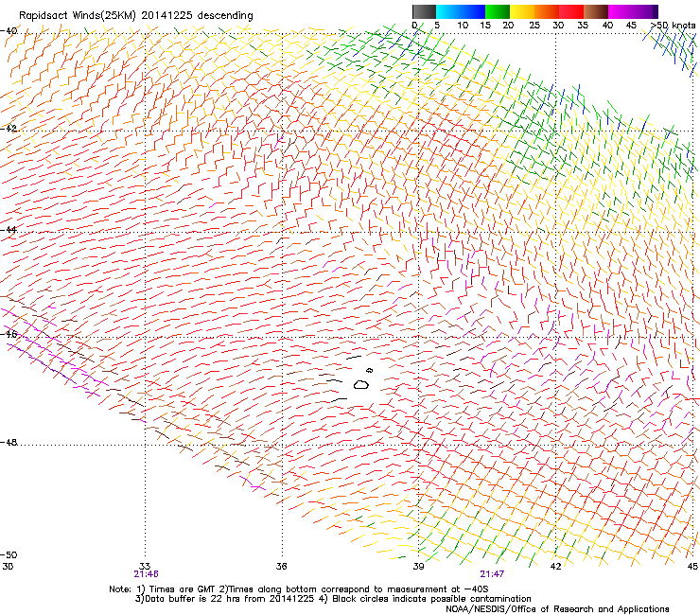Click the red 30-35 knots legend segment
Image resolution: width=700 pixels, height=615 pixels.
click(571, 11)
